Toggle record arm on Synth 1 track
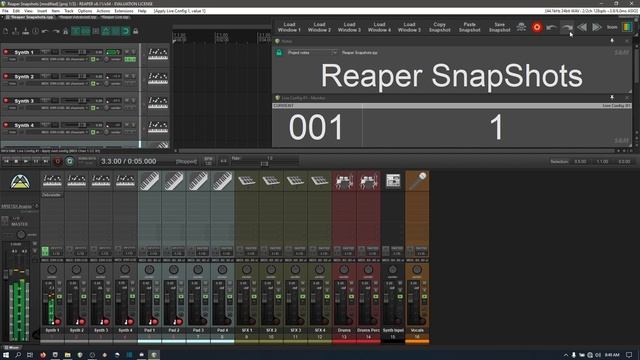Viewport: 640px width, 360px height. pos(6,52)
